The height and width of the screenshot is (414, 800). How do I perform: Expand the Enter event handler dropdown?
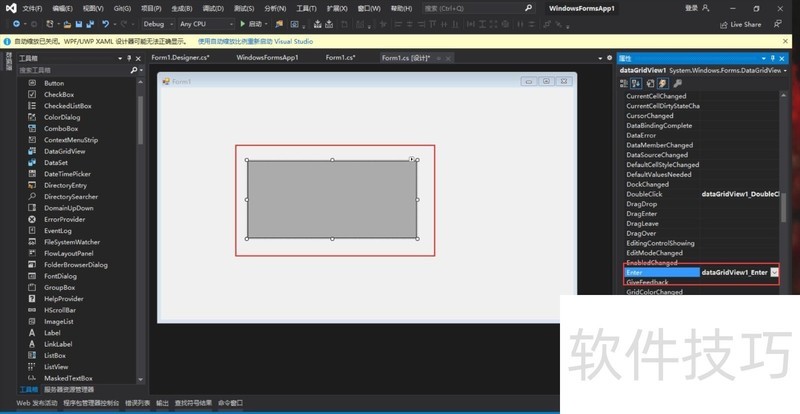(774, 272)
